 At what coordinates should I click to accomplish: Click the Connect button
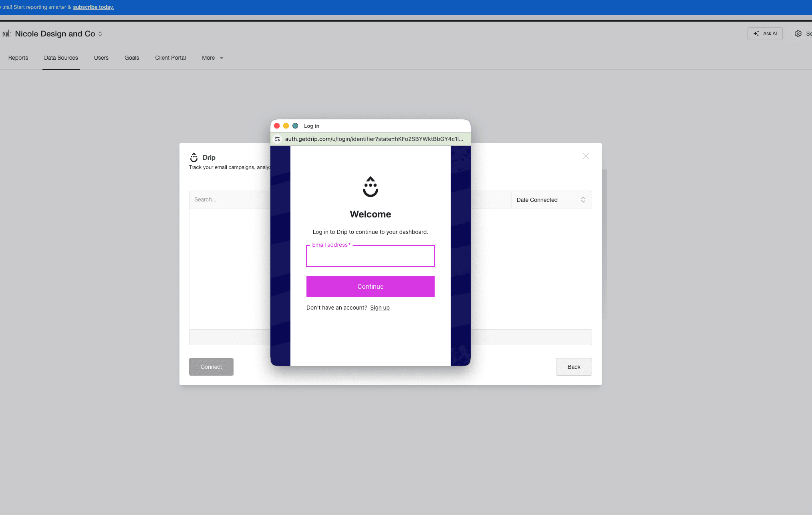pyautogui.click(x=211, y=367)
